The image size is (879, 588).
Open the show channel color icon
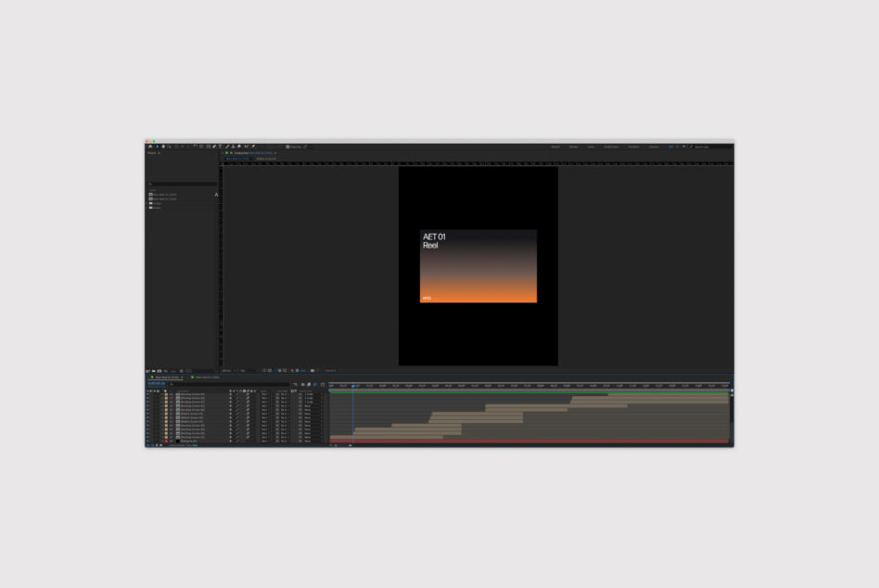[291, 370]
